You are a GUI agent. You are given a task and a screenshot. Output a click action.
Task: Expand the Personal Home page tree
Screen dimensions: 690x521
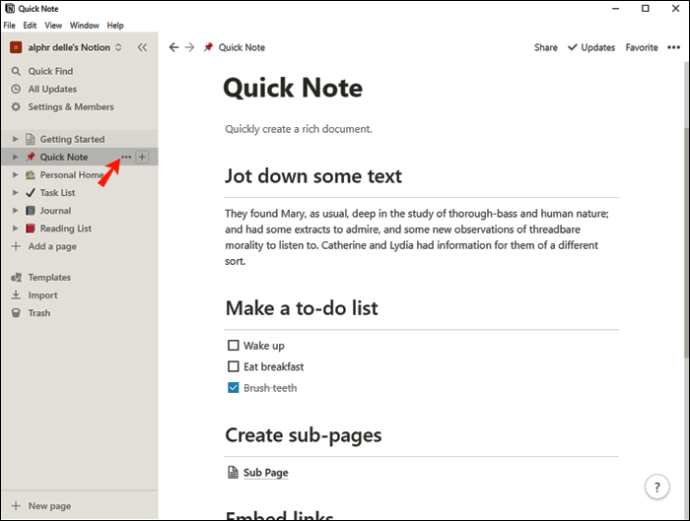point(15,175)
